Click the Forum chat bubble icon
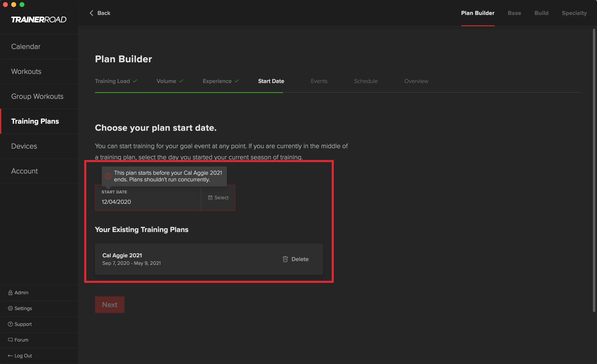The height and width of the screenshot is (364, 597). [x=10, y=340]
